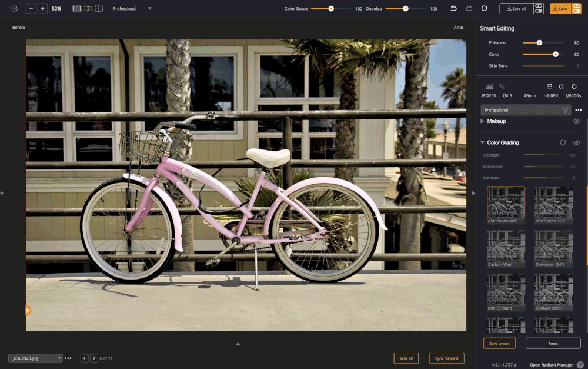Adjust the Enhance slider
The image size is (588, 369).
[x=543, y=43]
